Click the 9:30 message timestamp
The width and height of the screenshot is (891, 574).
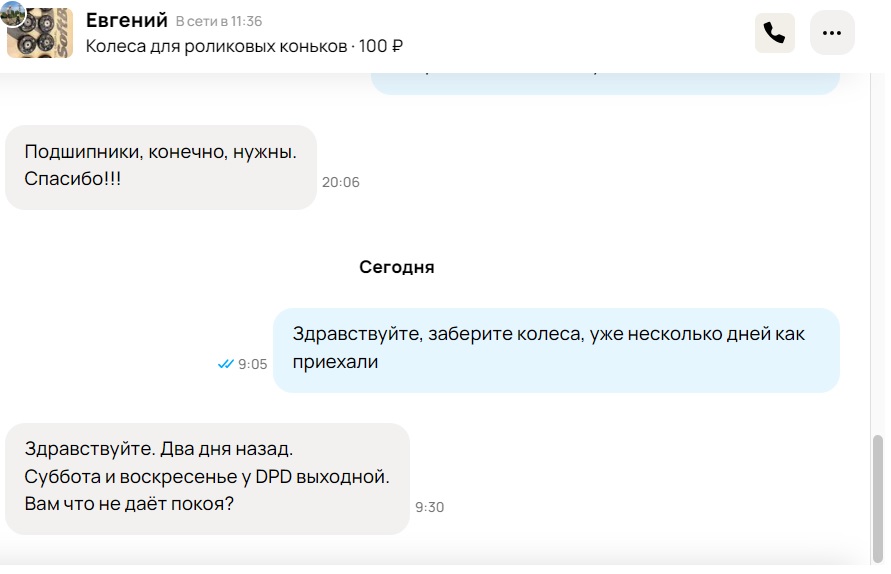click(430, 507)
